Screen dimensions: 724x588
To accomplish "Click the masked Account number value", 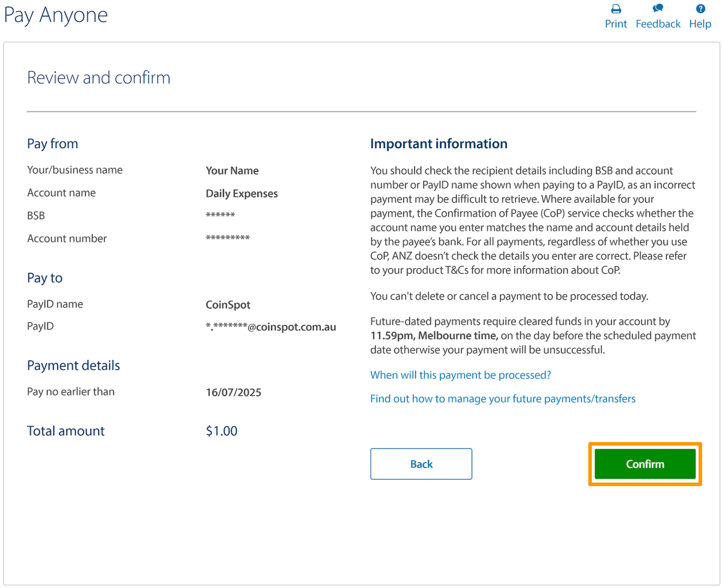I will (228, 238).
